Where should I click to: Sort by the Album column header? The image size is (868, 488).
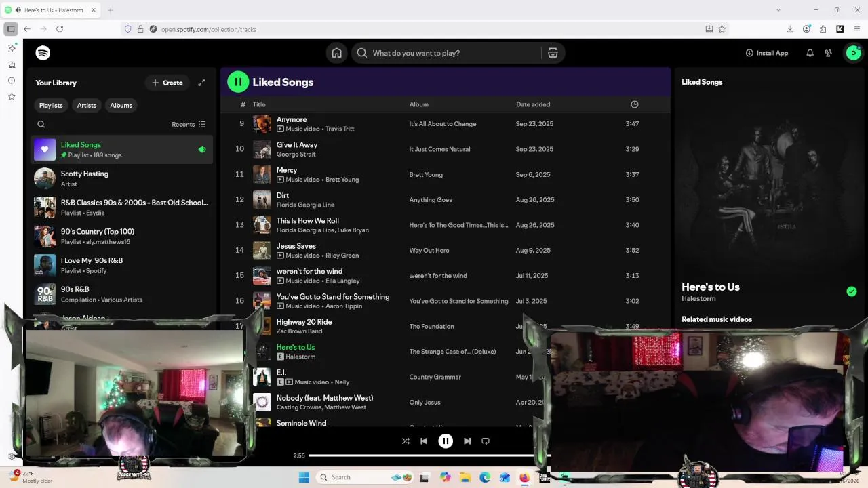(x=419, y=104)
